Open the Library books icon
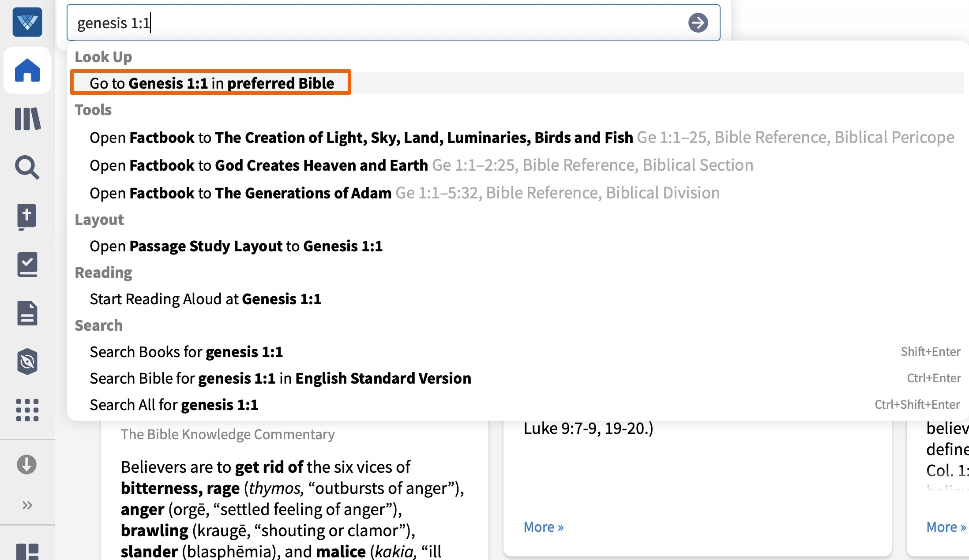 coord(27,119)
